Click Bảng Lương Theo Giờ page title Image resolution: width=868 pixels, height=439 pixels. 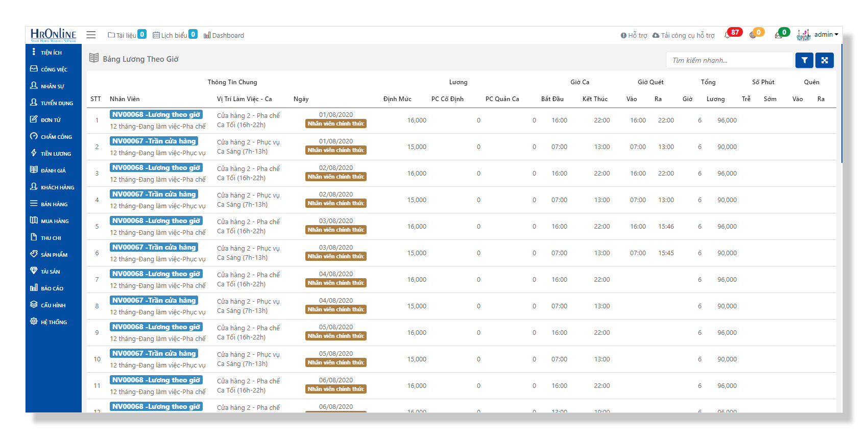tap(141, 59)
